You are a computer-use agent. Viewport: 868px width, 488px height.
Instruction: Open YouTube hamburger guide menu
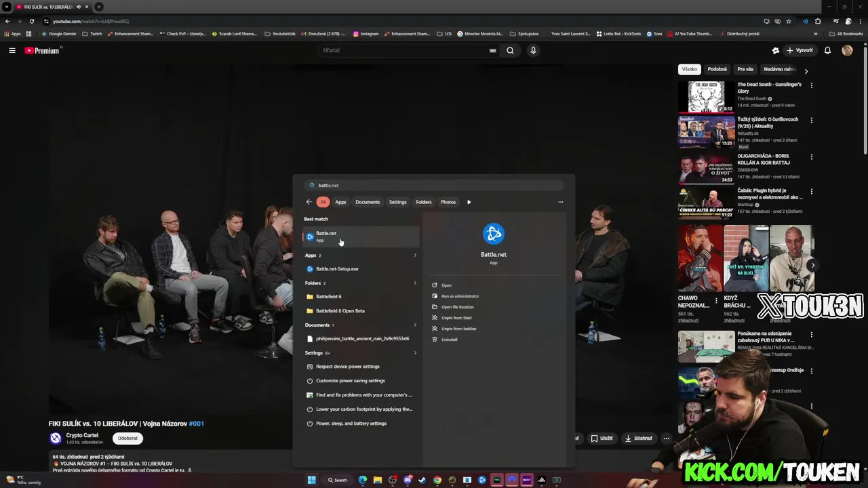point(12,50)
